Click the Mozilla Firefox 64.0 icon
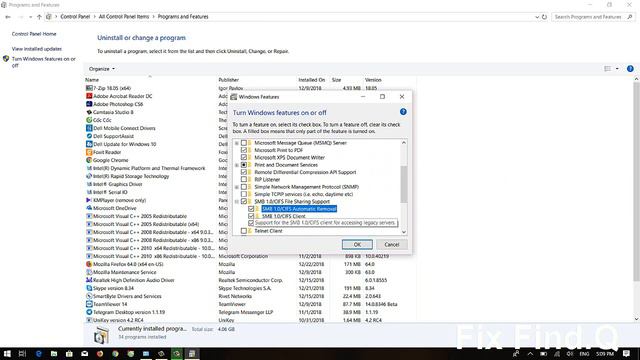Screen dimensions: 640x360 (x=89, y=264)
